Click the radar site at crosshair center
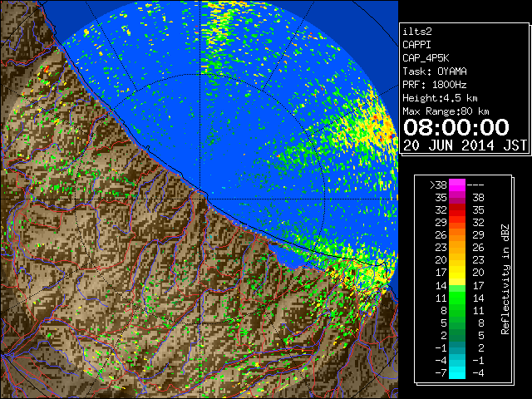 pos(200,199)
